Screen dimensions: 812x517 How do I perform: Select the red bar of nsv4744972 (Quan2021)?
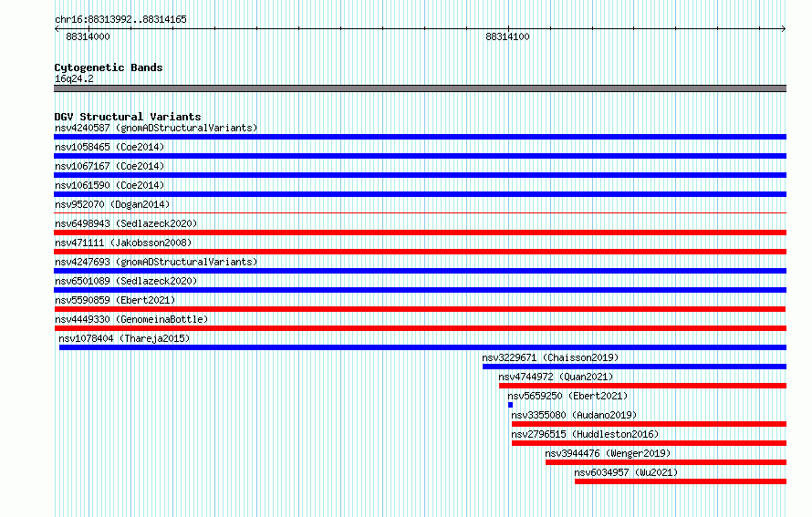point(642,386)
